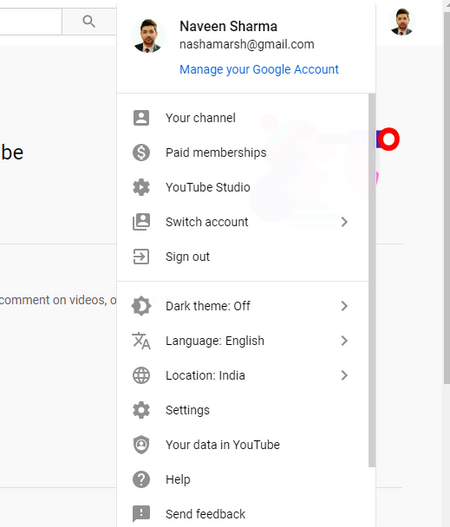Click the Switch account icon
Screen dimensions: 450x527
pyautogui.click(x=141, y=222)
